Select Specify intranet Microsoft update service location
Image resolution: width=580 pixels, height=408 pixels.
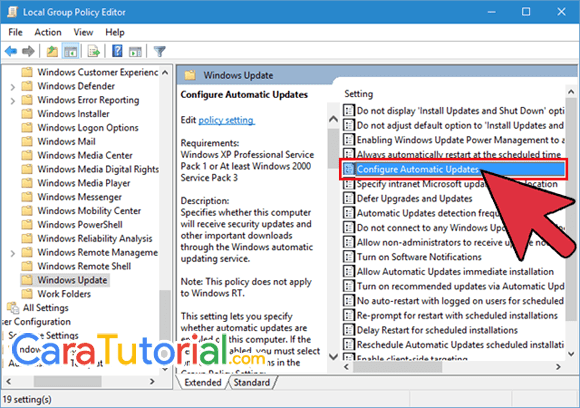453,184
